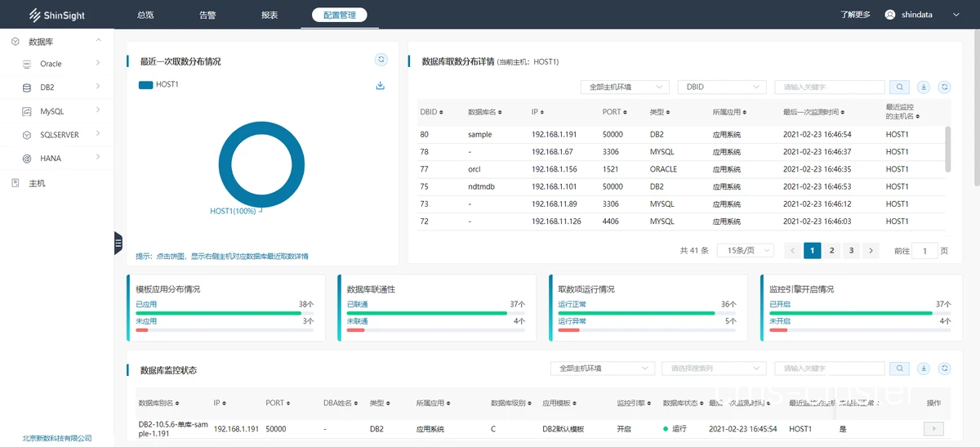The width and height of the screenshot is (980, 447).
Task: Refresh the 数据库取数分布详情 table
Action: coord(945,87)
